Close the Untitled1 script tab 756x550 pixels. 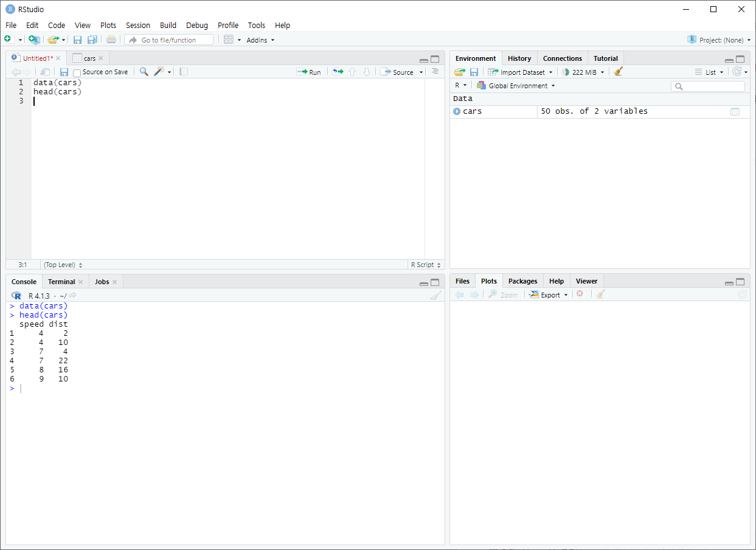click(58, 58)
